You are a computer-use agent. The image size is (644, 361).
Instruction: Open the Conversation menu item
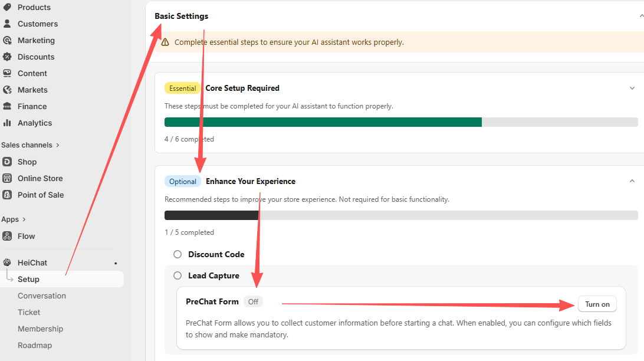pyautogui.click(x=42, y=296)
